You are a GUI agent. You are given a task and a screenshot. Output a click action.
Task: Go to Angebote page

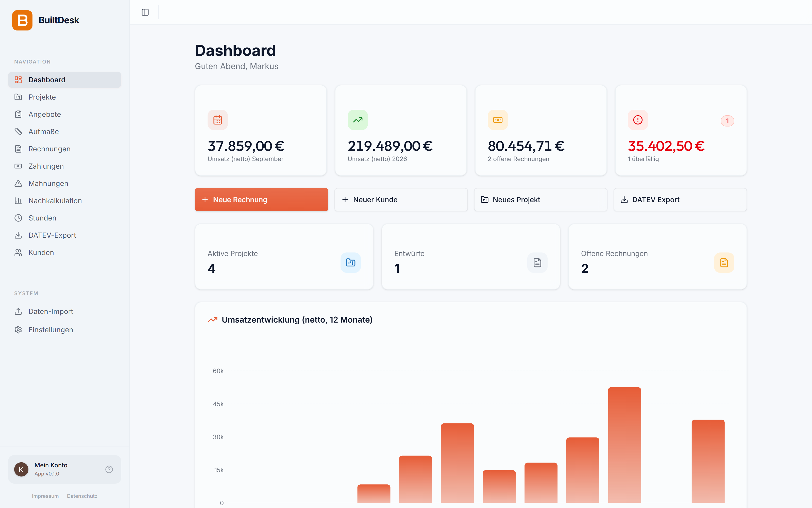[x=64, y=114]
